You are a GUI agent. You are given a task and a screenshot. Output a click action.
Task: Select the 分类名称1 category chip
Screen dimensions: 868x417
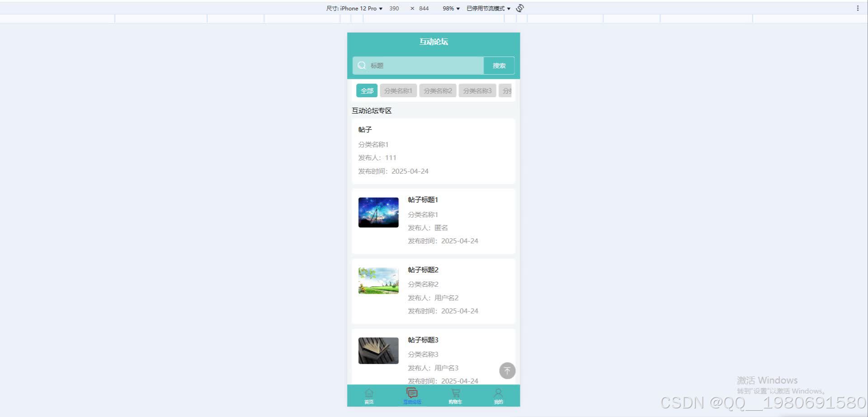click(398, 90)
